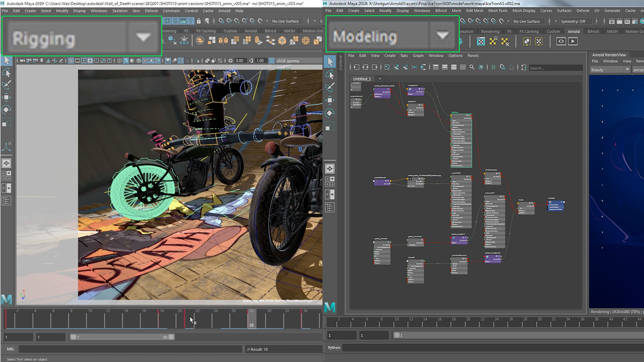This screenshot has width=644, height=362.
Task: Click the search magnifier icon in the Hypershade toolbar
Action: [x=472, y=68]
